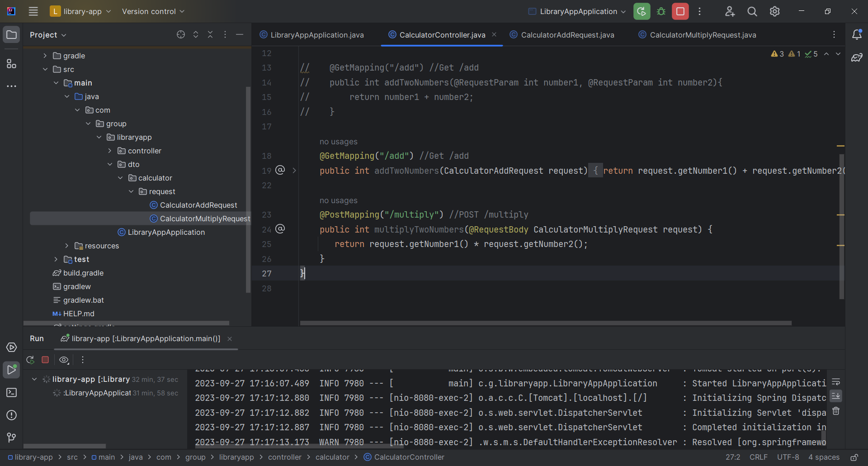Open LibraryAppApplication run configuration dropdown
This screenshot has height=466, width=868.
pos(577,11)
